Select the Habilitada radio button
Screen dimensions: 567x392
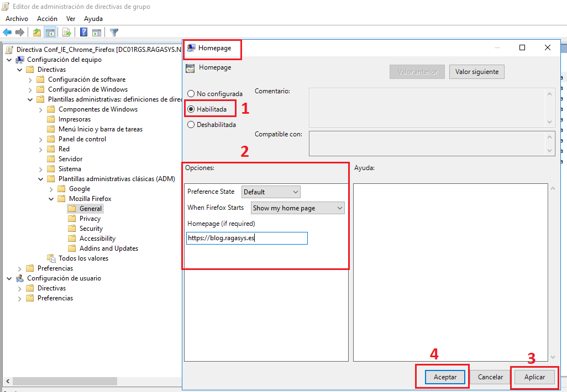coord(192,109)
